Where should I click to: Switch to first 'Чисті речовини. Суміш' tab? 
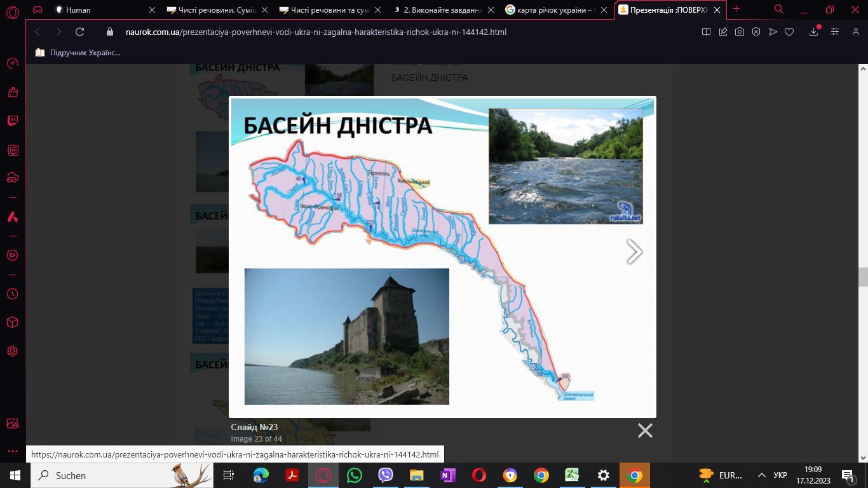(218, 10)
